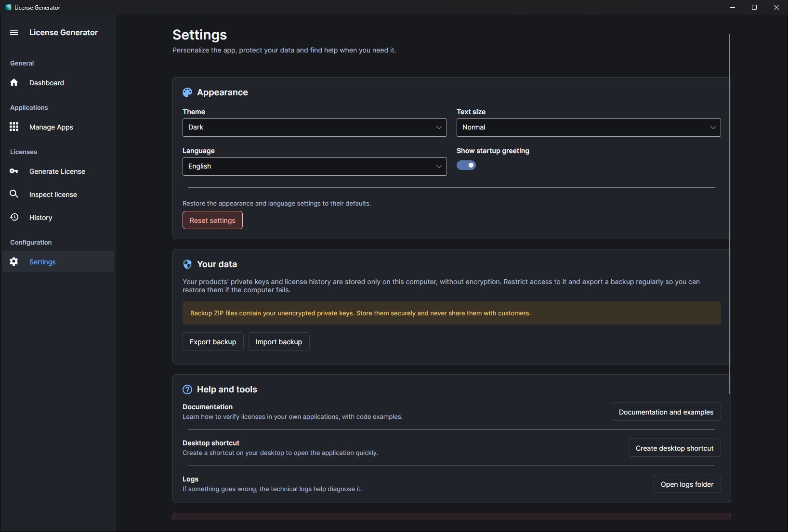Viewport: 788px width, 532px height.
Task: Open Documentation and examples
Action: 666,412
